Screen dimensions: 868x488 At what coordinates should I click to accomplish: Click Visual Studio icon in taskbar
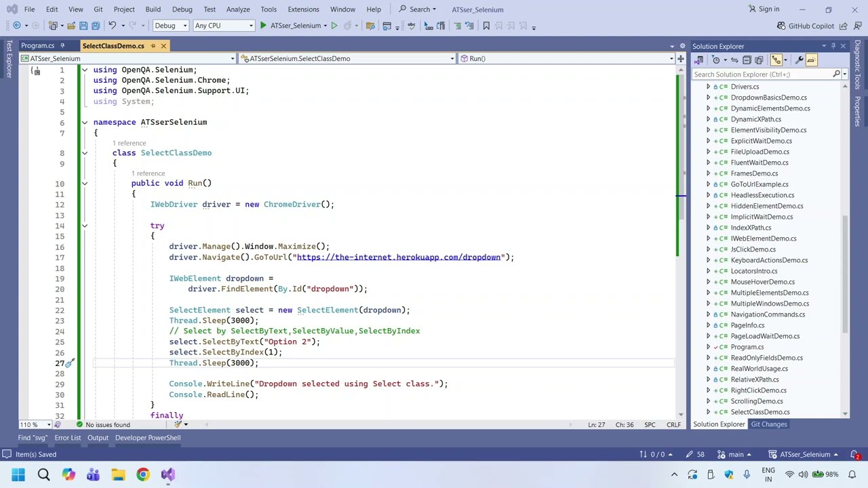168,474
